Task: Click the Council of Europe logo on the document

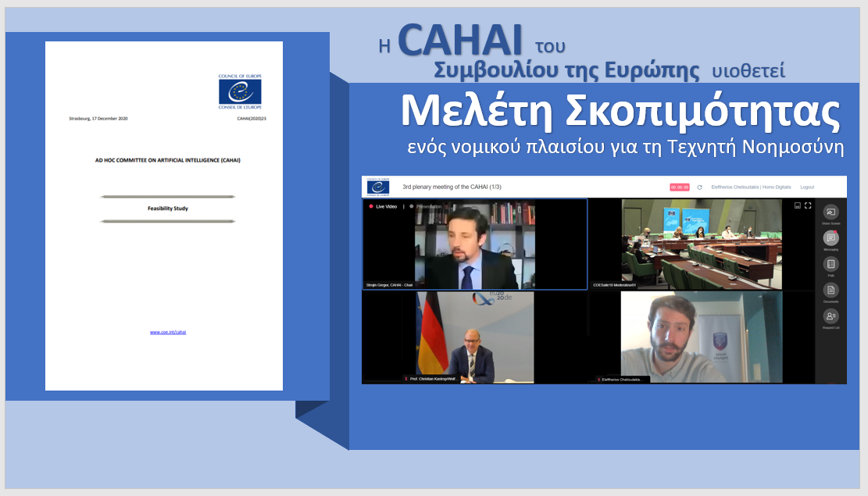Action: (240, 92)
